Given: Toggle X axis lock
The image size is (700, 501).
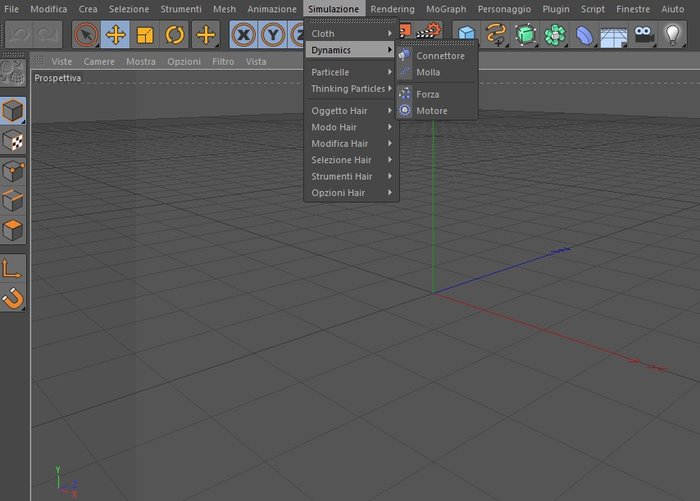Looking at the screenshot, I should tap(244, 34).
